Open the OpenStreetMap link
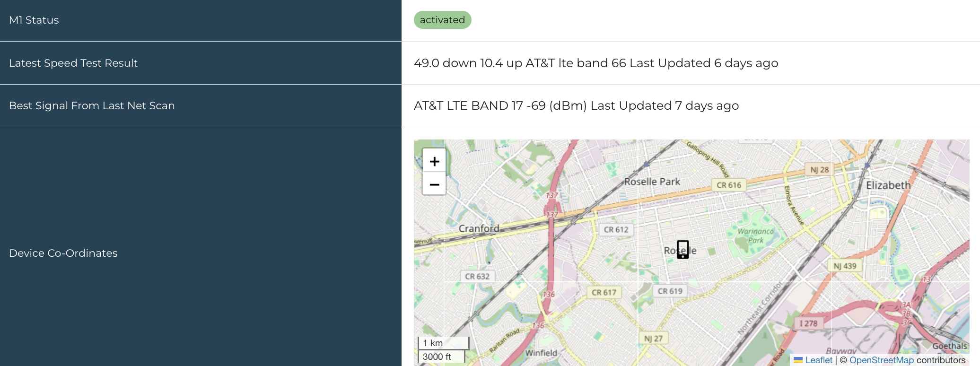980x366 pixels. pos(881,360)
